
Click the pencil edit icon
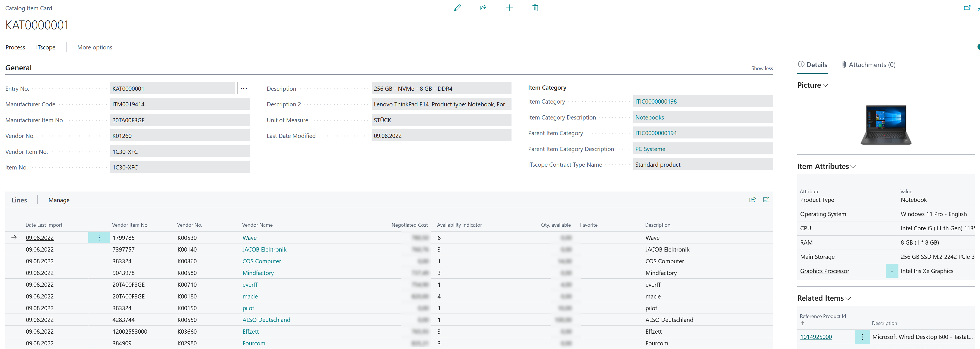click(x=457, y=8)
